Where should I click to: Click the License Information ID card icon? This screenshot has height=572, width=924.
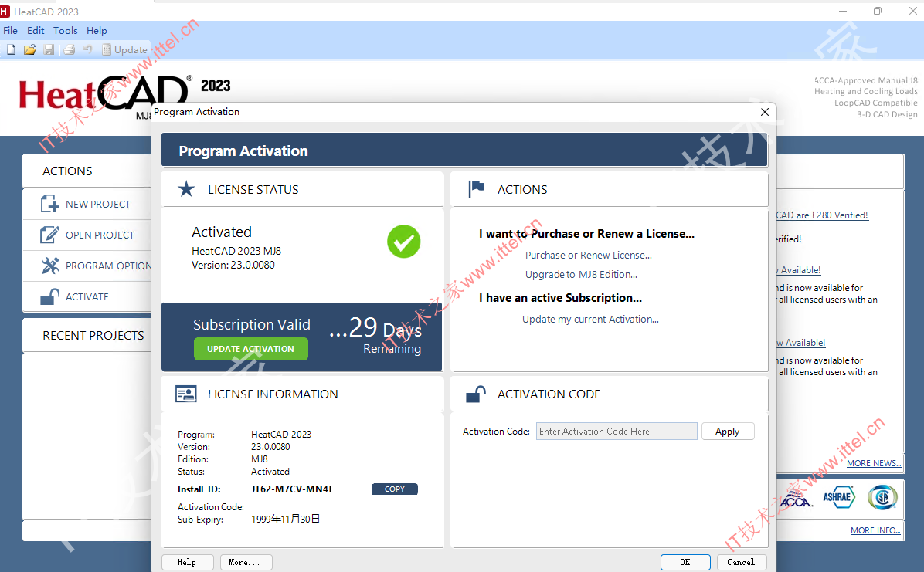186,394
